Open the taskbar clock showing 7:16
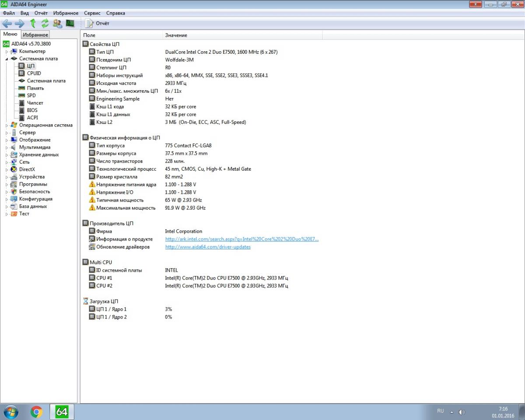This screenshot has height=420, width=525. click(503, 412)
